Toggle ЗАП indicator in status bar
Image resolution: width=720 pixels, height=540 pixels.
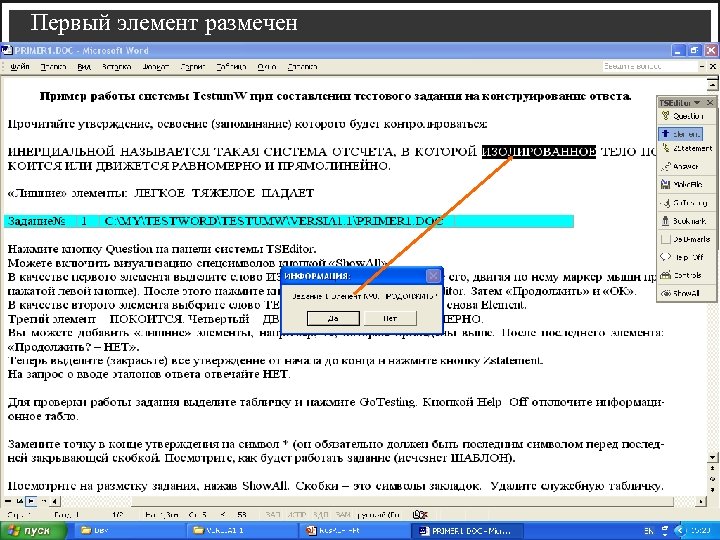tap(272, 515)
